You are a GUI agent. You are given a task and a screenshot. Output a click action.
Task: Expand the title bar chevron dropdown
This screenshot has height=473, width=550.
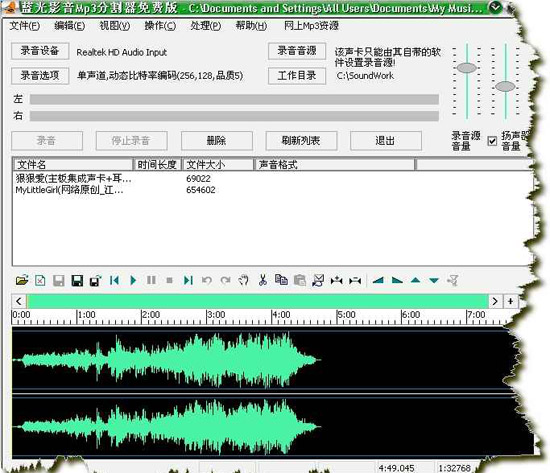[495, 7]
